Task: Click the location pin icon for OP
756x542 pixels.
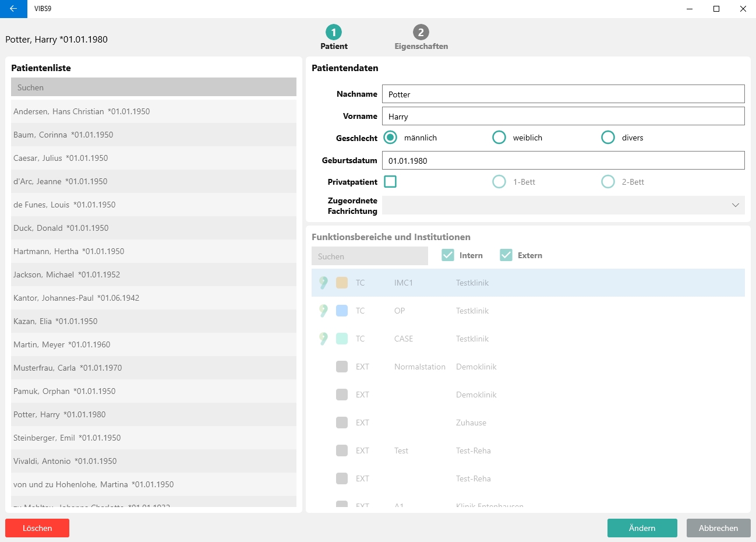Action: pos(323,311)
